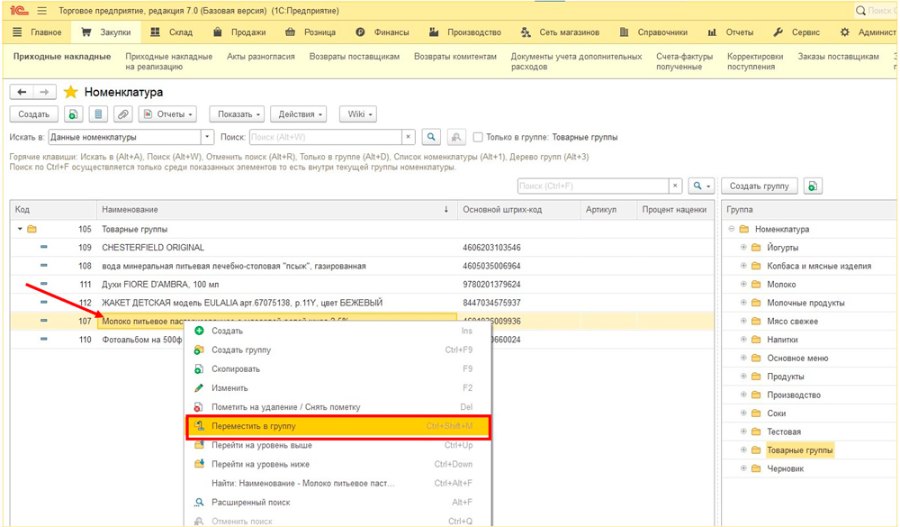Click the document list icon in toolbar

98,114
